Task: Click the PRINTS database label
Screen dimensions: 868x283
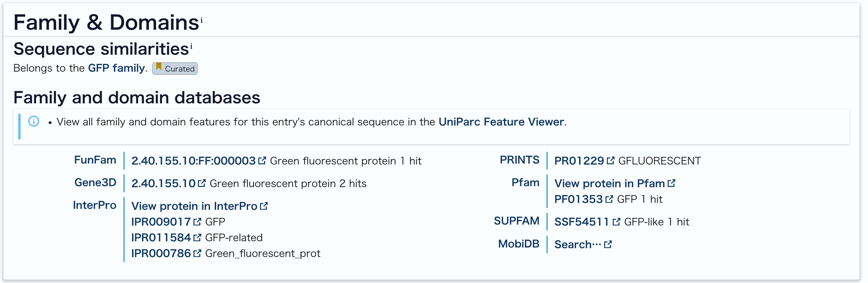Action: [x=519, y=160]
